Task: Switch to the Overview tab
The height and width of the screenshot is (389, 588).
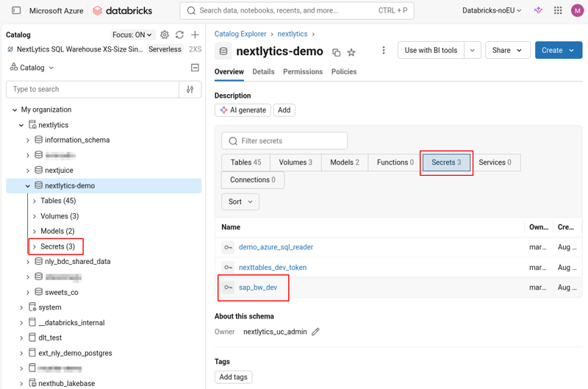Action: pos(229,71)
